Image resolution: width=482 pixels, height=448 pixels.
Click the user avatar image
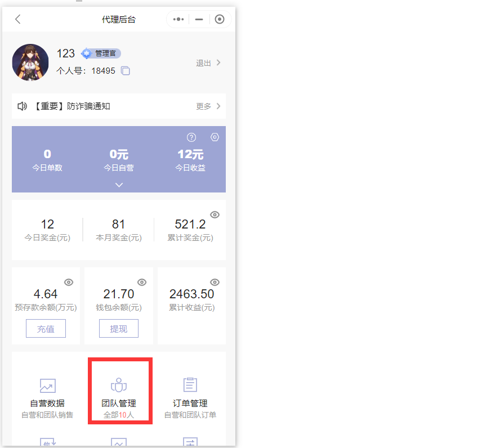click(30, 62)
